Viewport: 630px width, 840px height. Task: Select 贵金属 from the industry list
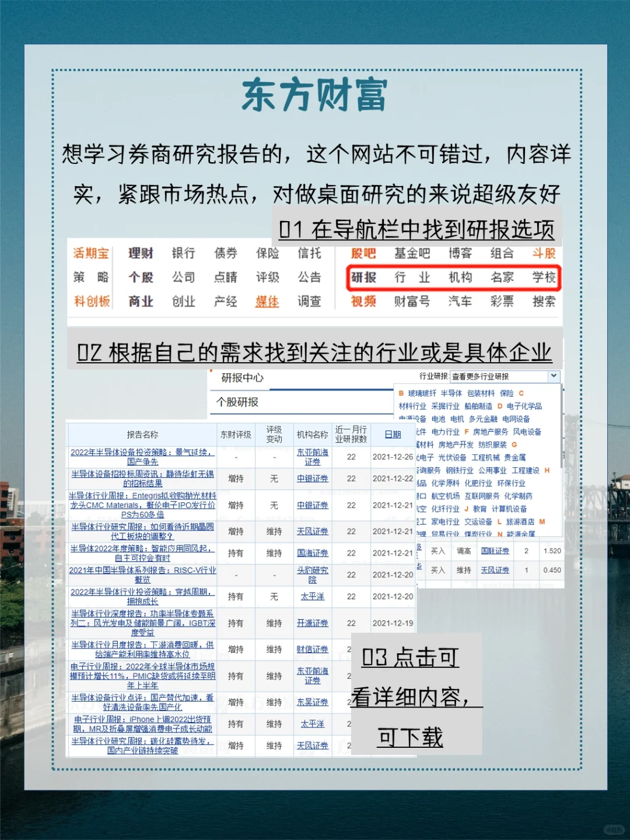pyautogui.click(x=515, y=457)
